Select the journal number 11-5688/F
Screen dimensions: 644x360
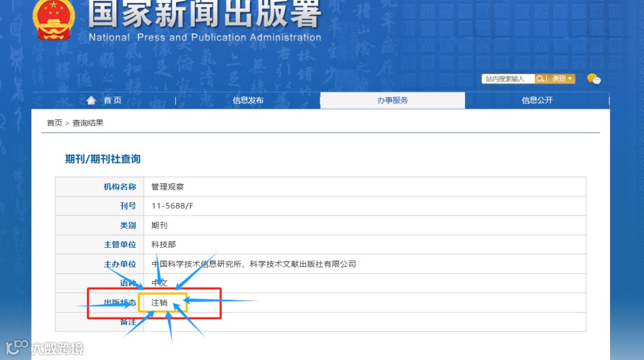[172, 206]
